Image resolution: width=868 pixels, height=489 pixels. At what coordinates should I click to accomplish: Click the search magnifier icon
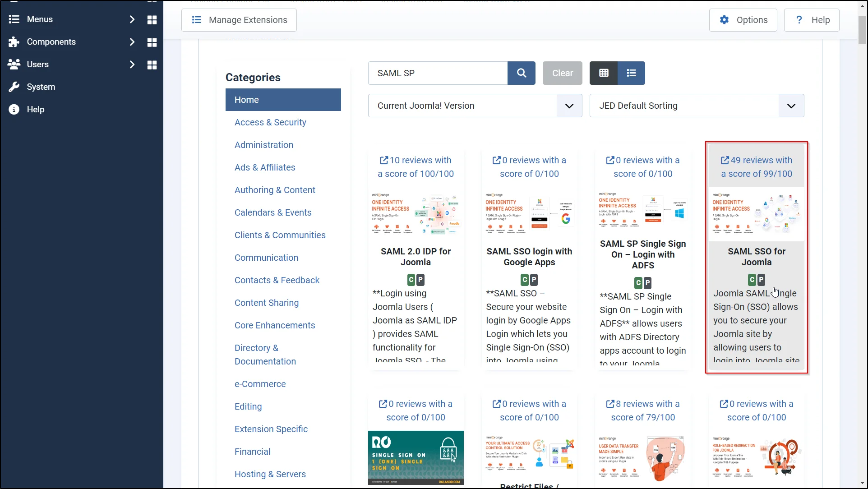(522, 73)
